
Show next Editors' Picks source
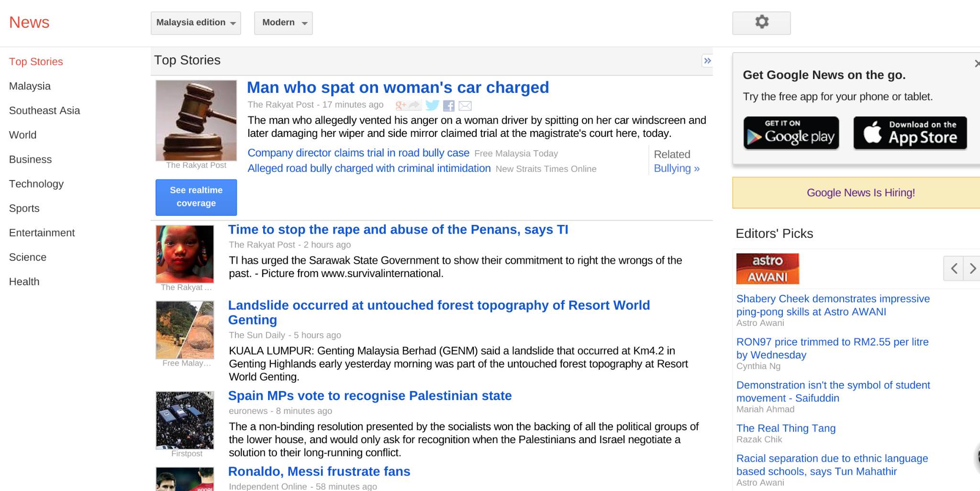click(x=972, y=268)
